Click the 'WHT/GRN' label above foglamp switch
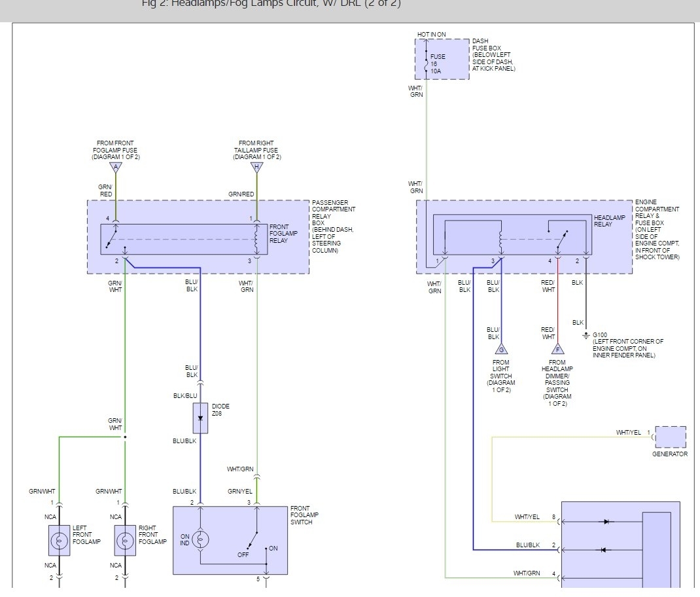This screenshot has width=700, height=597. click(x=239, y=469)
